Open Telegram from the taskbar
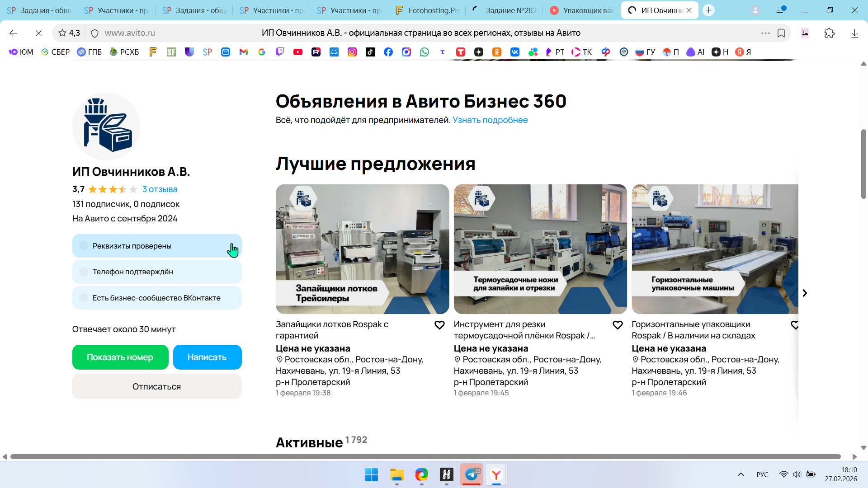This screenshot has height=488, width=868. pyautogui.click(x=472, y=474)
